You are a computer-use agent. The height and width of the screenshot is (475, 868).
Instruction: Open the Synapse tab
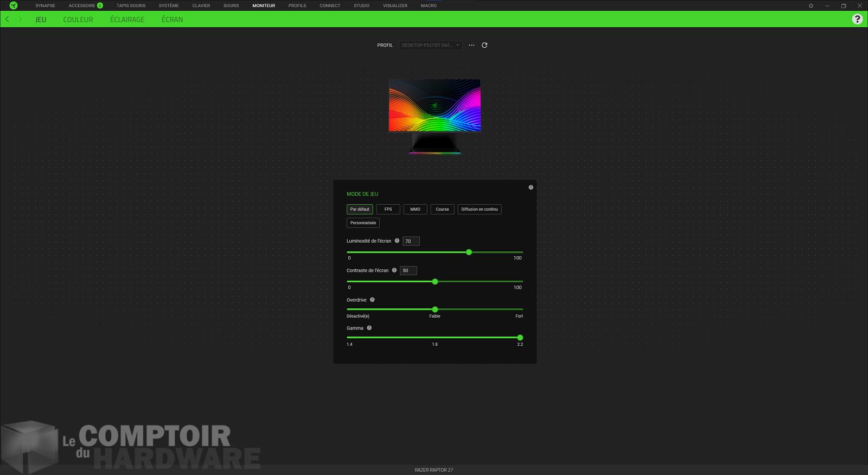(46, 5)
